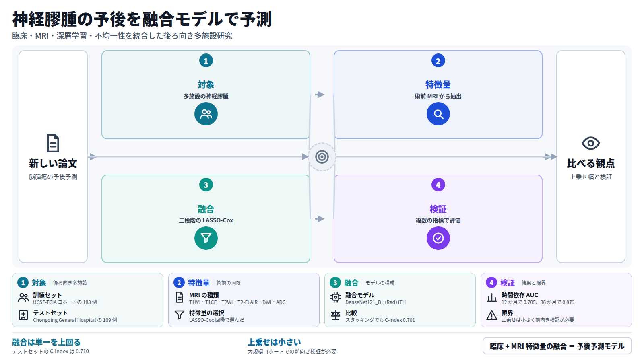Click number badge 1 in 対象 card
The height and width of the screenshot is (362, 644).
tap(206, 61)
